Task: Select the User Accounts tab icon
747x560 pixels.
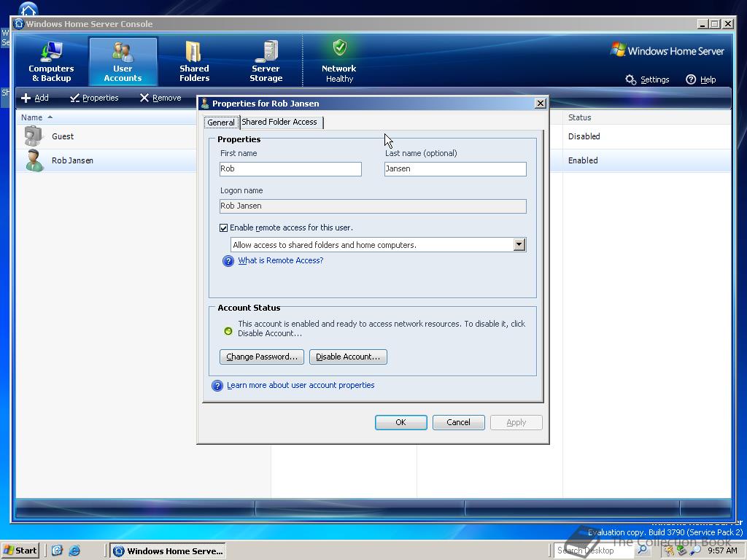Action: 123,60
